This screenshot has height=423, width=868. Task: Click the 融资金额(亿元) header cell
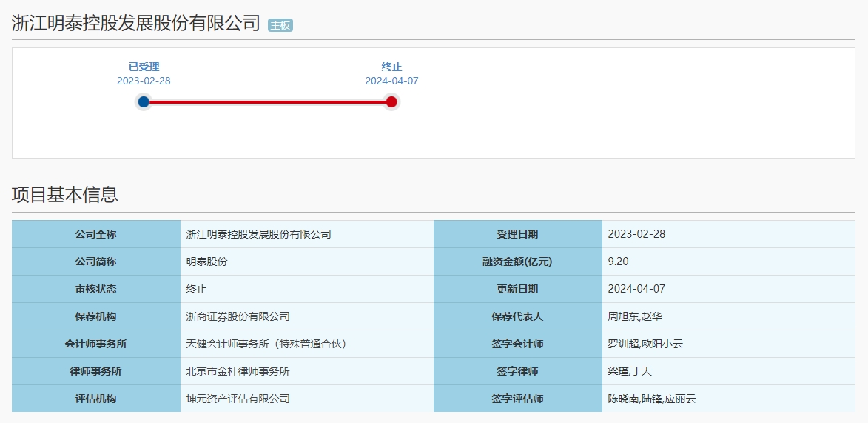517,262
